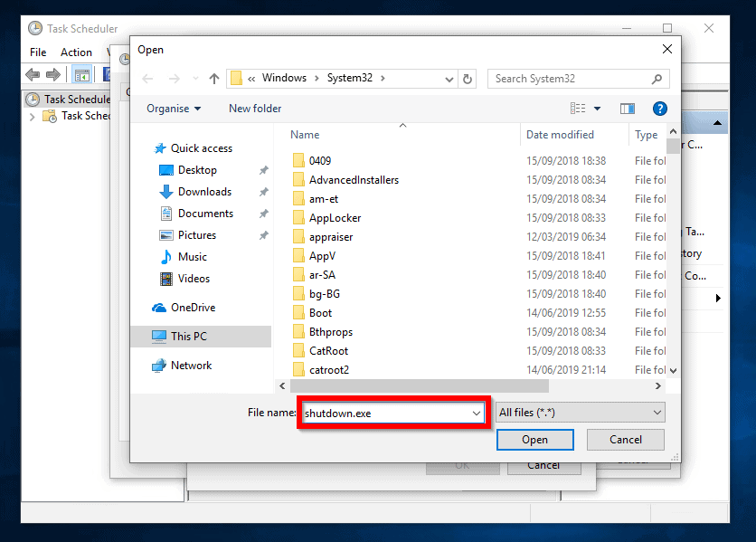Click the Open button

click(535, 440)
